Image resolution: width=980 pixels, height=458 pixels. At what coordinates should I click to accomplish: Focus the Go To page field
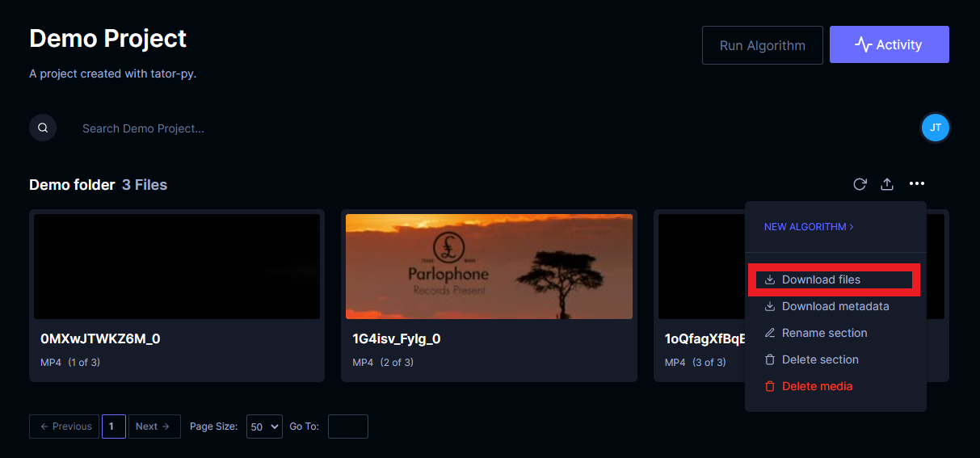pos(348,426)
